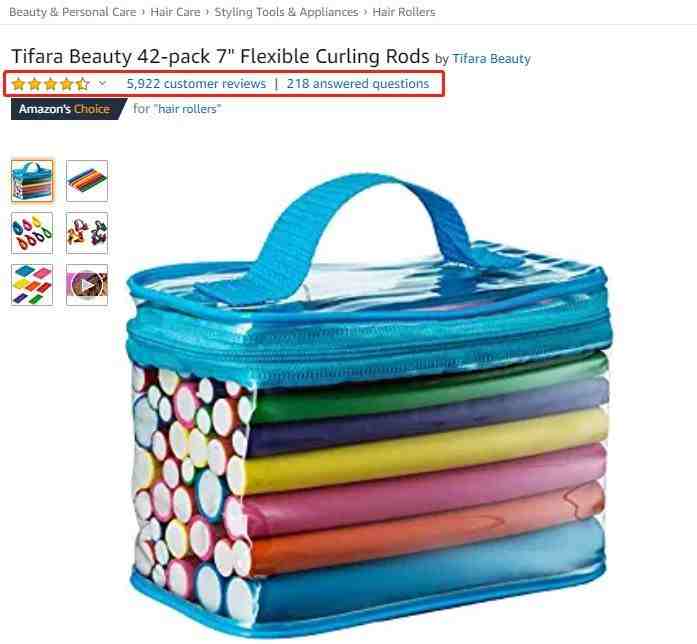Click the first breadcrumb separator arrow
Image resolution: width=697 pixels, height=644 pixels.
[x=143, y=12]
